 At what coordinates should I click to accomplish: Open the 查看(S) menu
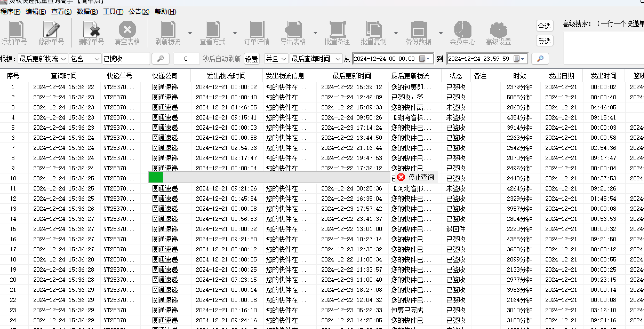[61, 12]
